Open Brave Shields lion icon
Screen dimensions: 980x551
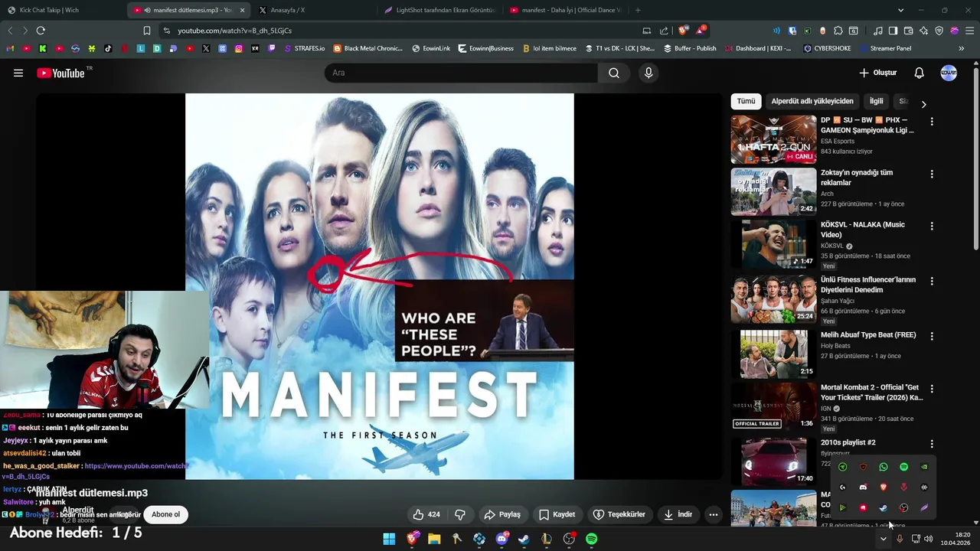coord(681,31)
